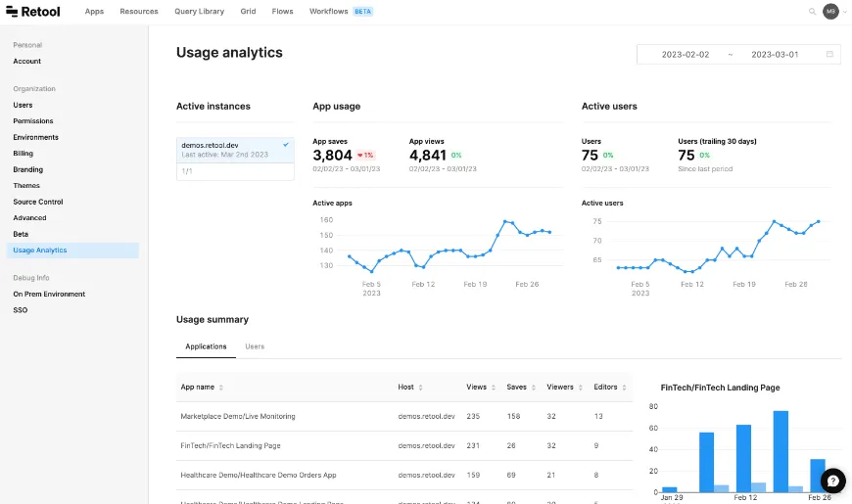This screenshot has height=504, width=852.
Task: Edit start date 2023-02-02
Action: tap(686, 54)
